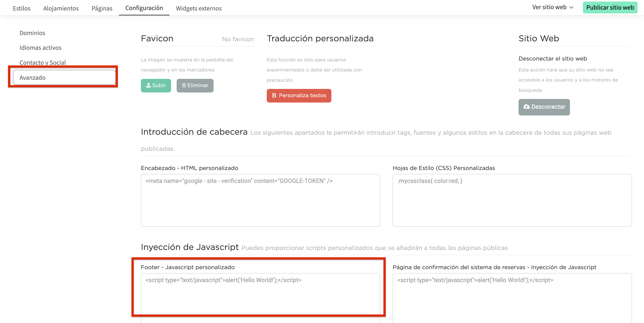The height and width of the screenshot is (323, 644).
Task: Click into the custom CSS stylesheet field
Action: pos(512,200)
